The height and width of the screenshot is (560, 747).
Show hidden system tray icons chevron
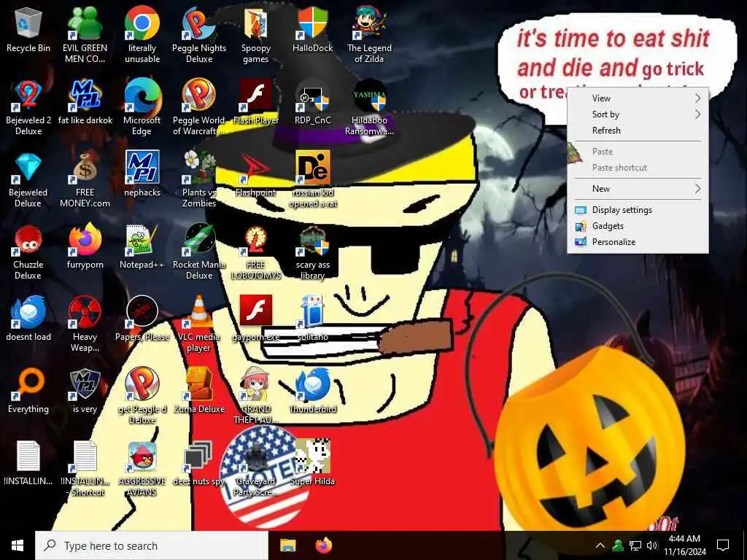(x=600, y=545)
